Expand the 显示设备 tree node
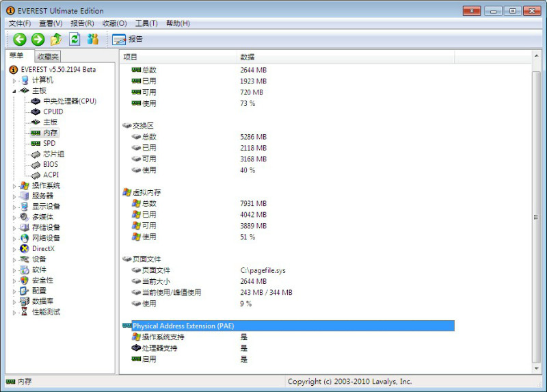This screenshot has height=392, width=547. tap(14, 207)
